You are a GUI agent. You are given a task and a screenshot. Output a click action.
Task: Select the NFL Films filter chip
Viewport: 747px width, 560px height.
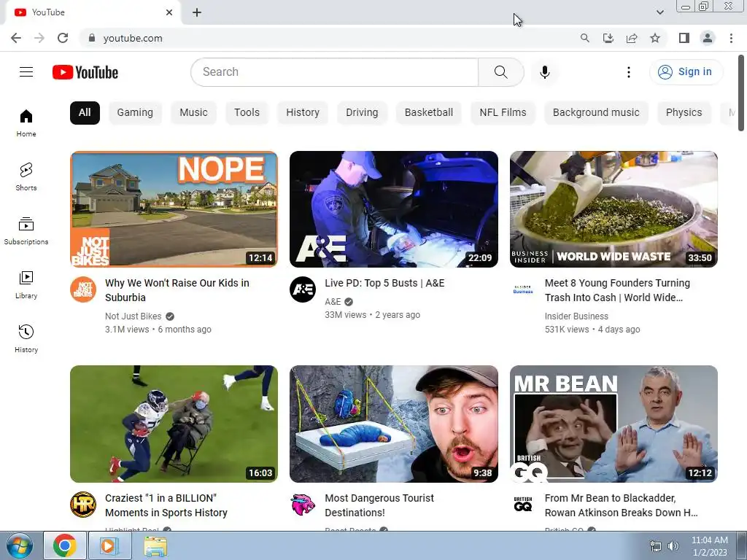[x=503, y=113]
